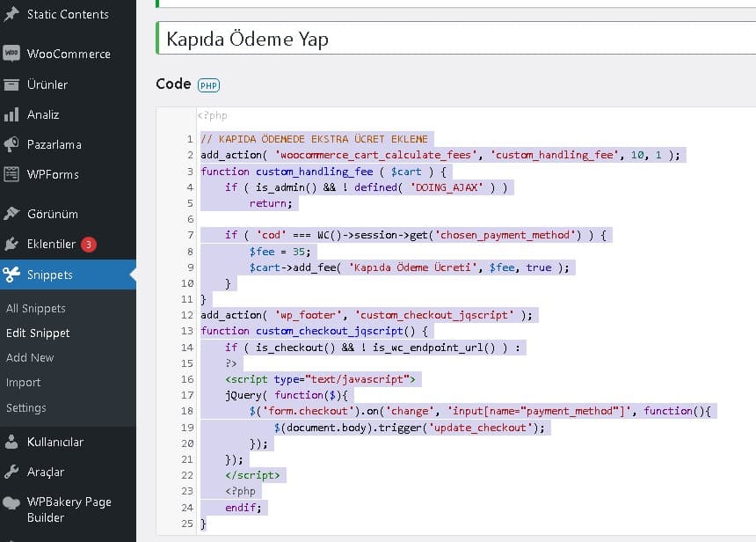Click $fee = 35; on line 8
Viewport: 756px width, 542px height.
tap(280, 252)
